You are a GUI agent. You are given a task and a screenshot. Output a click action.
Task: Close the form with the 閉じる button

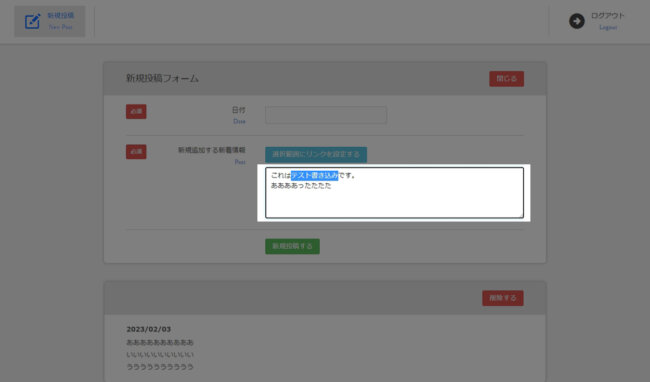click(x=506, y=79)
